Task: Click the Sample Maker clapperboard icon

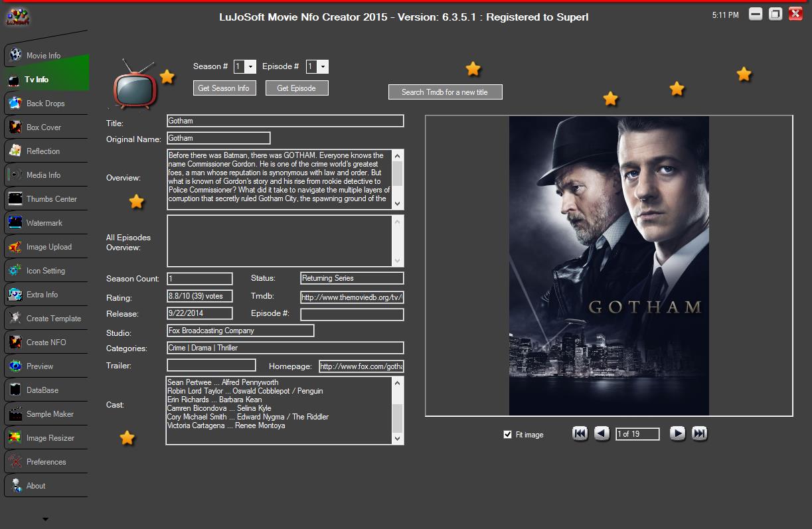Action: (x=15, y=414)
